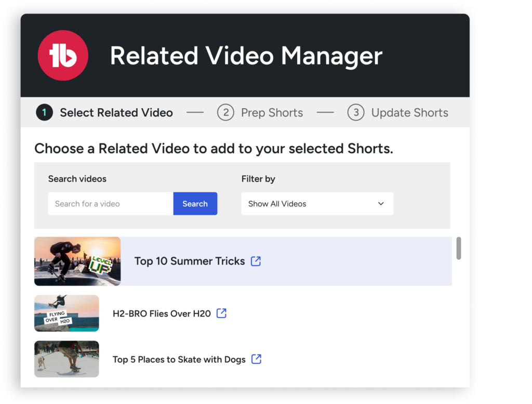Focus the Search for a video field
Screen dimensions: 532x404
point(110,204)
